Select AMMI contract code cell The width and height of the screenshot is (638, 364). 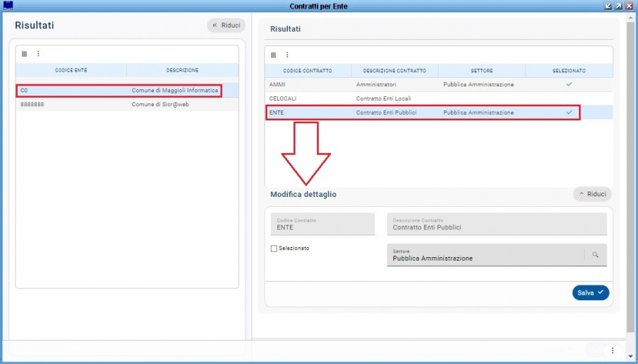(x=277, y=84)
